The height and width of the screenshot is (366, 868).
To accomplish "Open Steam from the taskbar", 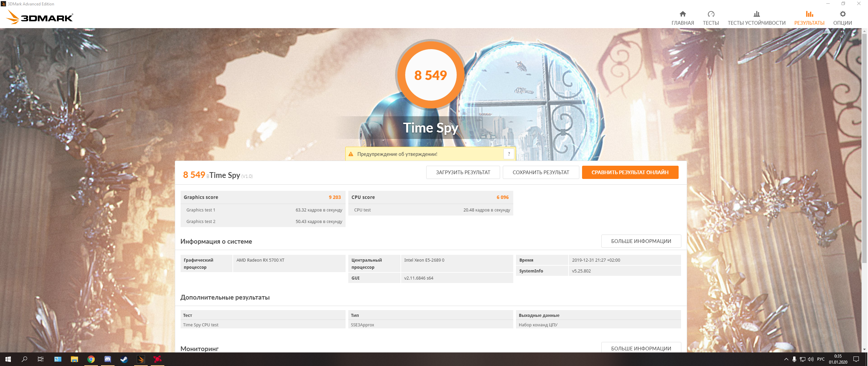I will click(124, 359).
